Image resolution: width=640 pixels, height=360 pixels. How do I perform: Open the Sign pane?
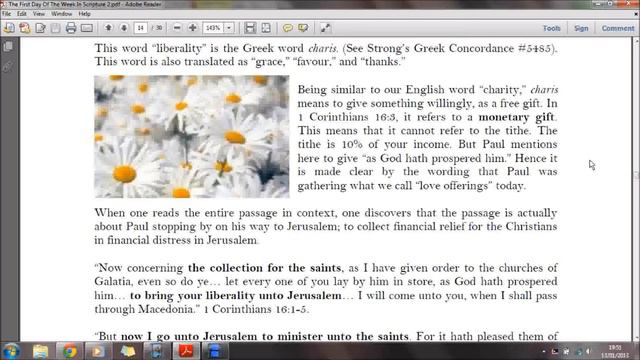click(x=581, y=28)
